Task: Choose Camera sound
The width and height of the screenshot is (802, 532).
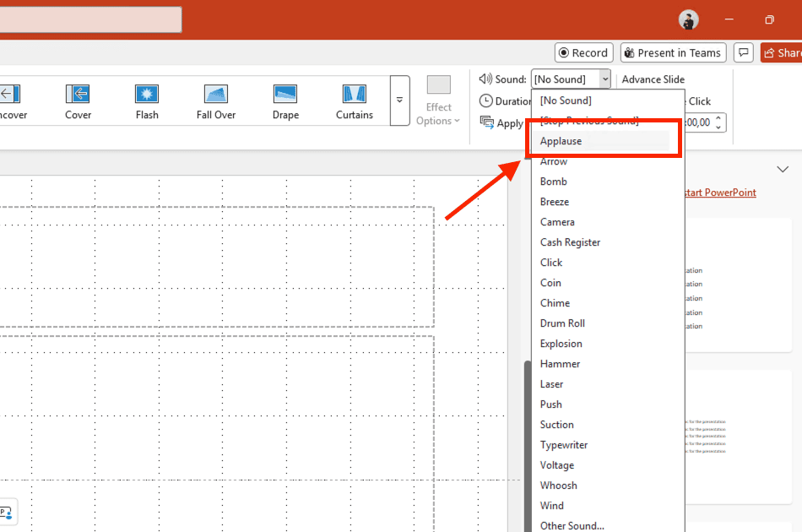Action: pos(608,222)
